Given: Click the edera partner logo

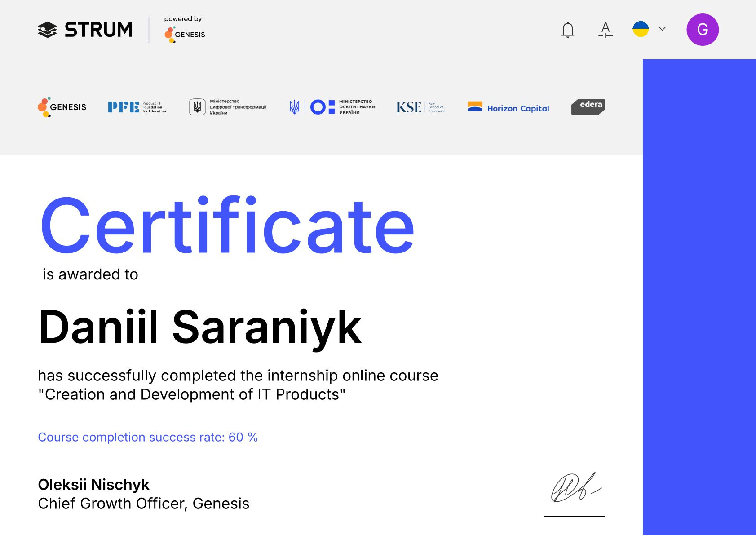Looking at the screenshot, I should coord(588,107).
